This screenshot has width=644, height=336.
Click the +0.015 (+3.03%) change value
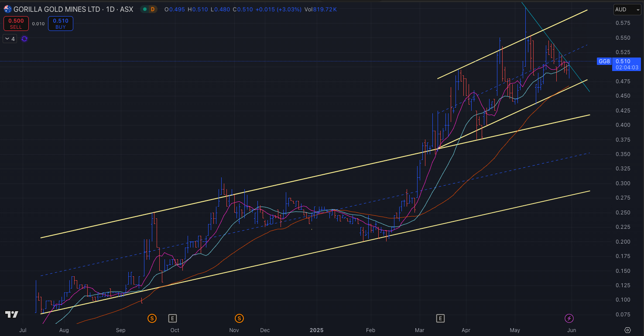[x=278, y=9]
